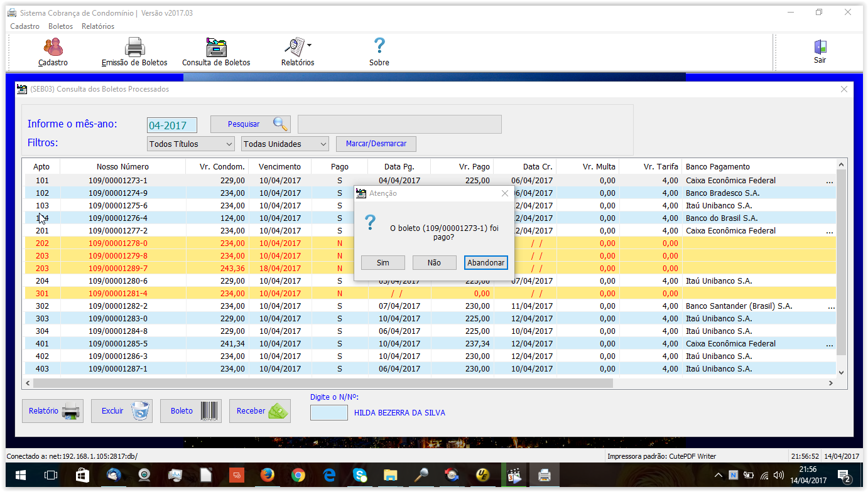Click the Marcar/Desmarcar button
This screenshot has width=868, height=492.
coord(376,144)
